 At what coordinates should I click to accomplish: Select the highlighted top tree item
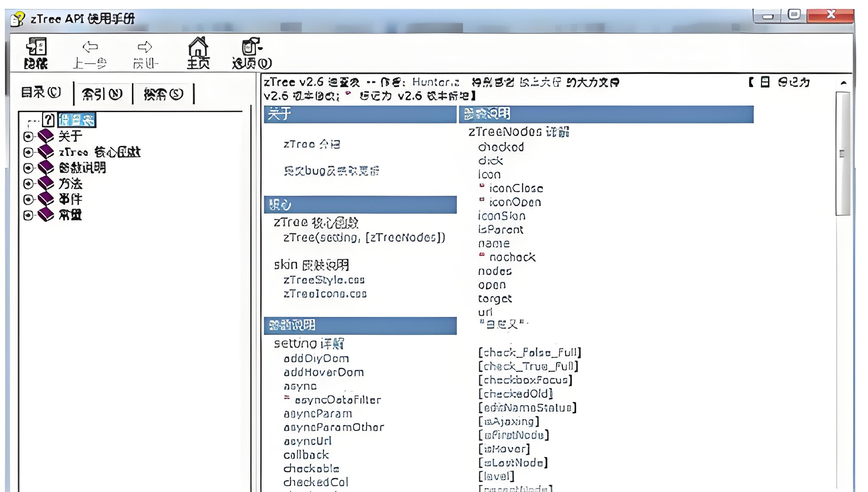(x=77, y=120)
